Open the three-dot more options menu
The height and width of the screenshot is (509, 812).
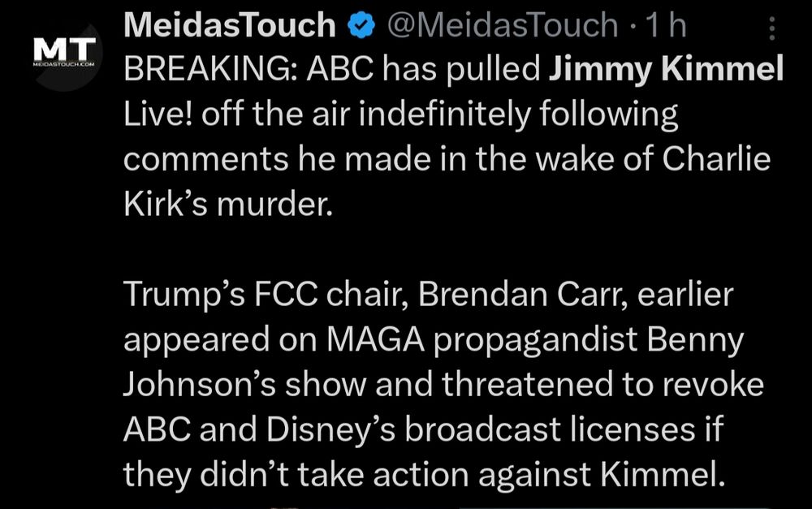point(771,28)
